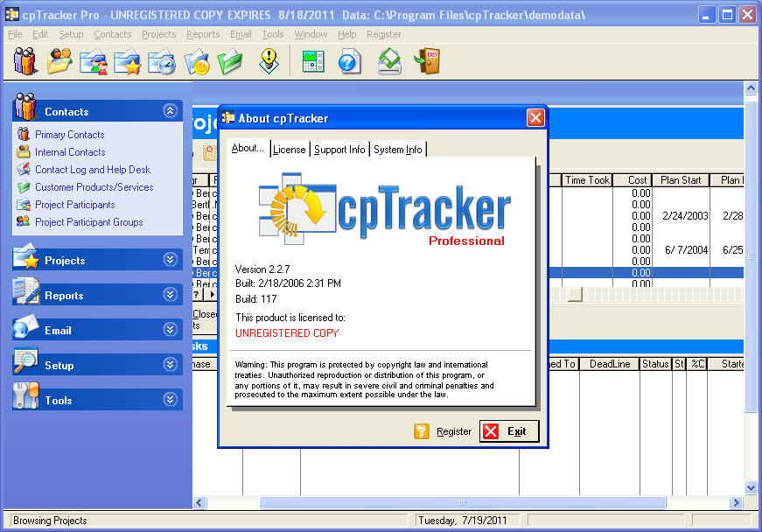
Task: Click the Primary Contacts sidebar icon
Action: coord(24,134)
